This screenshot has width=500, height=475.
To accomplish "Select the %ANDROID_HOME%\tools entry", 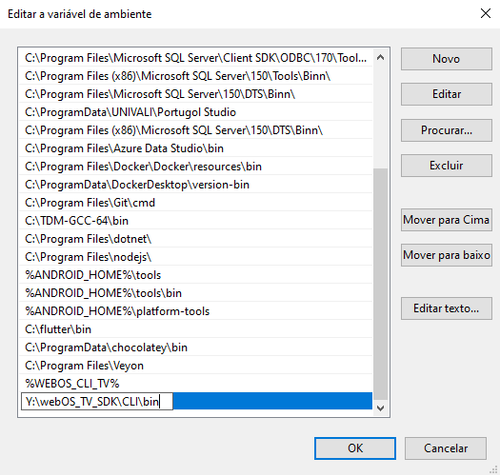I will pyautogui.click(x=196, y=275).
